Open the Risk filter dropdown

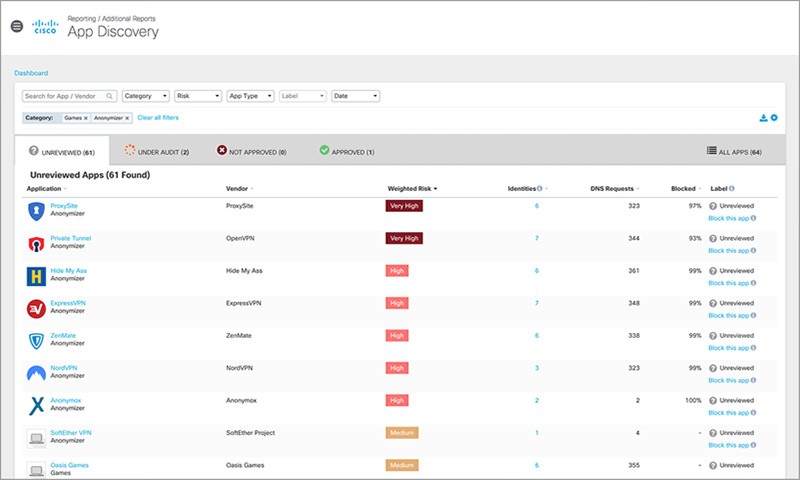198,96
